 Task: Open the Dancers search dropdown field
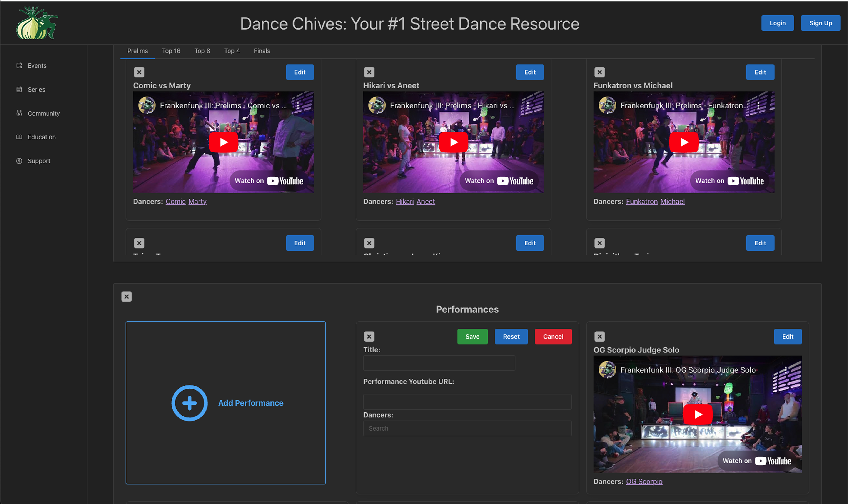467,428
